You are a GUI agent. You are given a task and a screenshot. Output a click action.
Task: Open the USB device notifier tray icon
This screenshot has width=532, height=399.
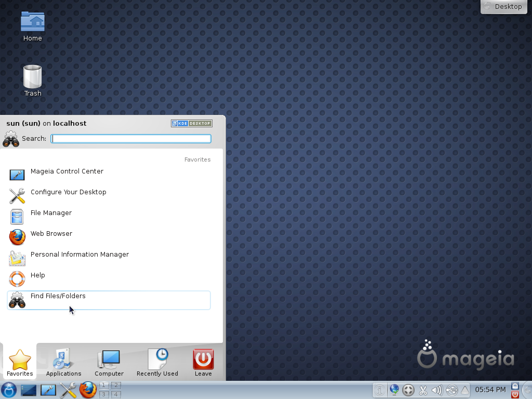pos(453,390)
